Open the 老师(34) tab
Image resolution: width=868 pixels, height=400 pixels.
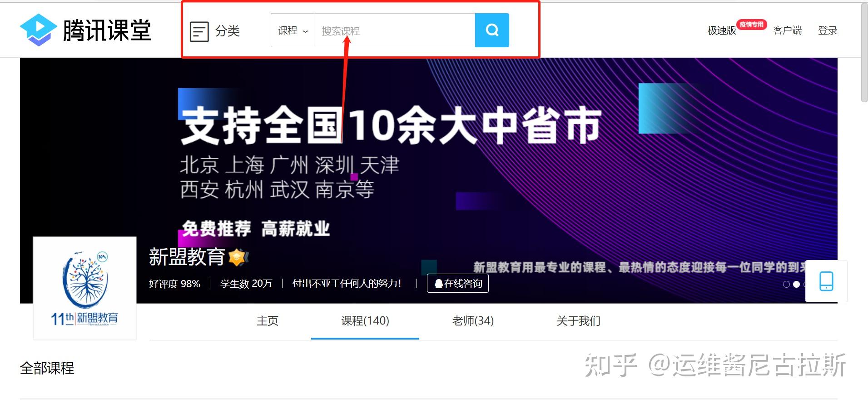pyautogui.click(x=472, y=321)
